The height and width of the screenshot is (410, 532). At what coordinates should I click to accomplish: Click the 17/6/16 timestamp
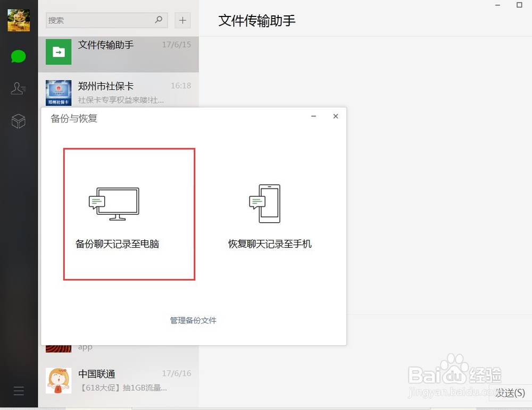pyautogui.click(x=177, y=373)
